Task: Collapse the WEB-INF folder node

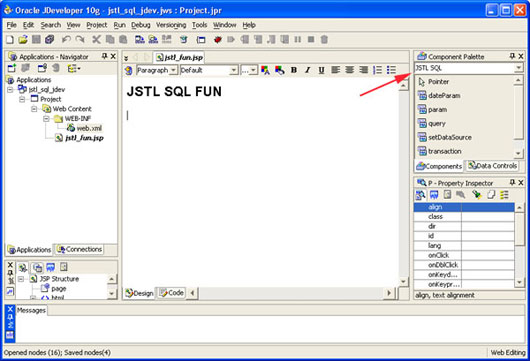Action: coord(46,119)
